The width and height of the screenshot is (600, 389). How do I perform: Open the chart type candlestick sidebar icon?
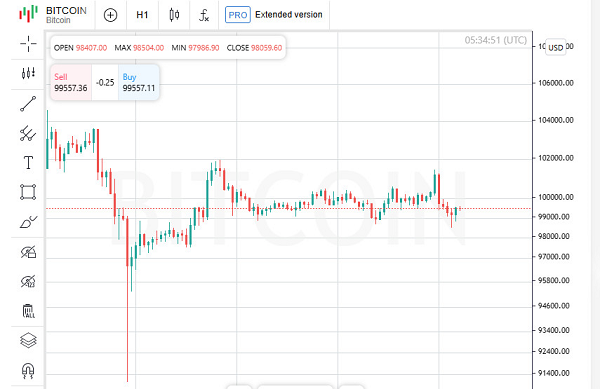click(x=28, y=73)
